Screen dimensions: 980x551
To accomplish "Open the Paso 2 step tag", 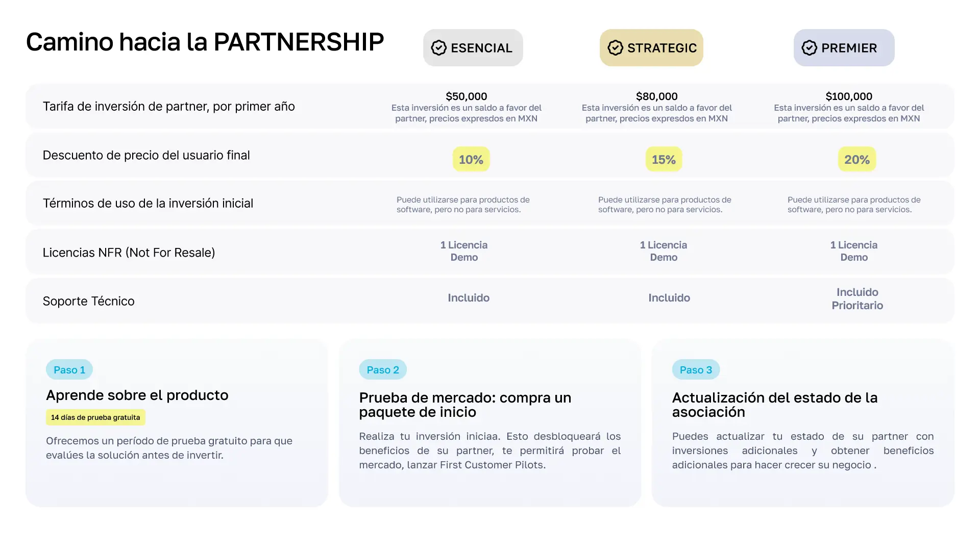I will [x=383, y=370].
